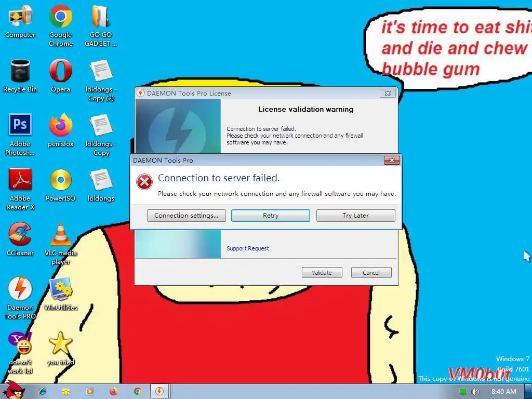Select the loldongs file icon
The image size is (532, 399).
pyautogui.click(x=101, y=185)
